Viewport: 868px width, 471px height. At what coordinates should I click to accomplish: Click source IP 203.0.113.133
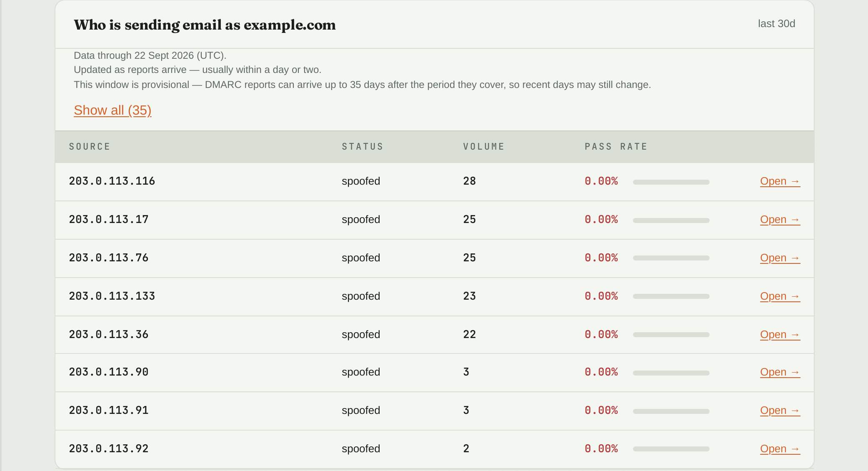(x=112, y=296)
